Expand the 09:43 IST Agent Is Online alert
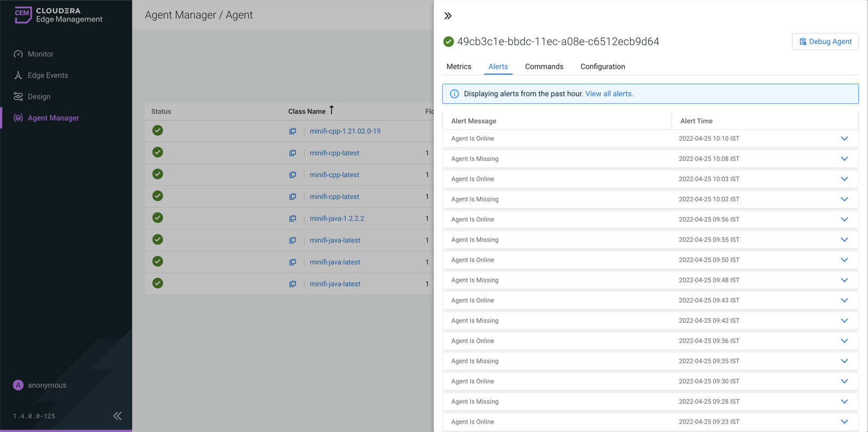 tap(844, 300)
